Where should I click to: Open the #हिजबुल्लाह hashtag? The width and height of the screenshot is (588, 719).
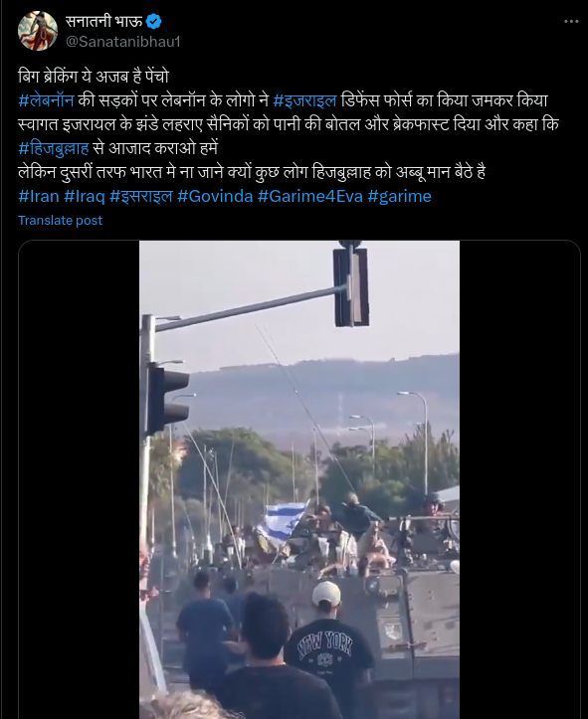point(54,148)
